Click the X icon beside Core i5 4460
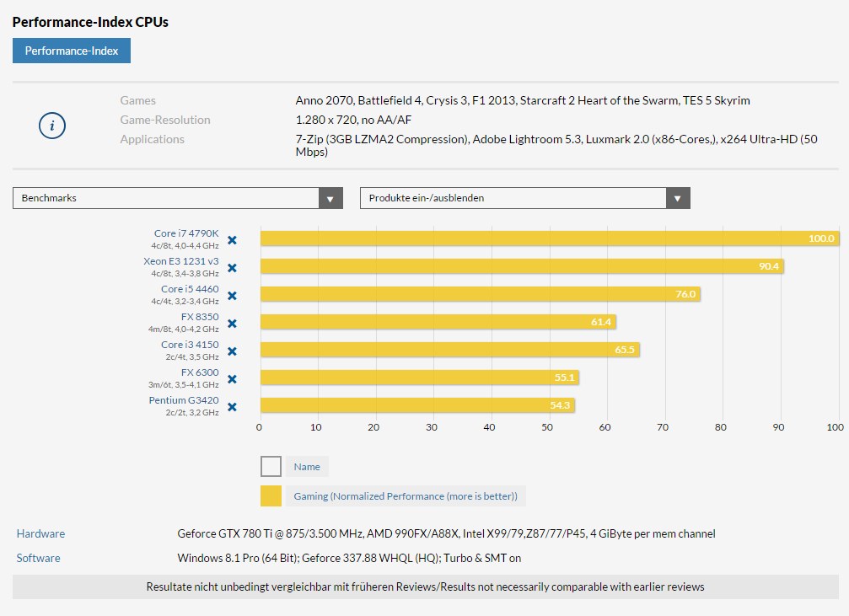This screenshot has width=849, height=616. click(x=231, y=296)
